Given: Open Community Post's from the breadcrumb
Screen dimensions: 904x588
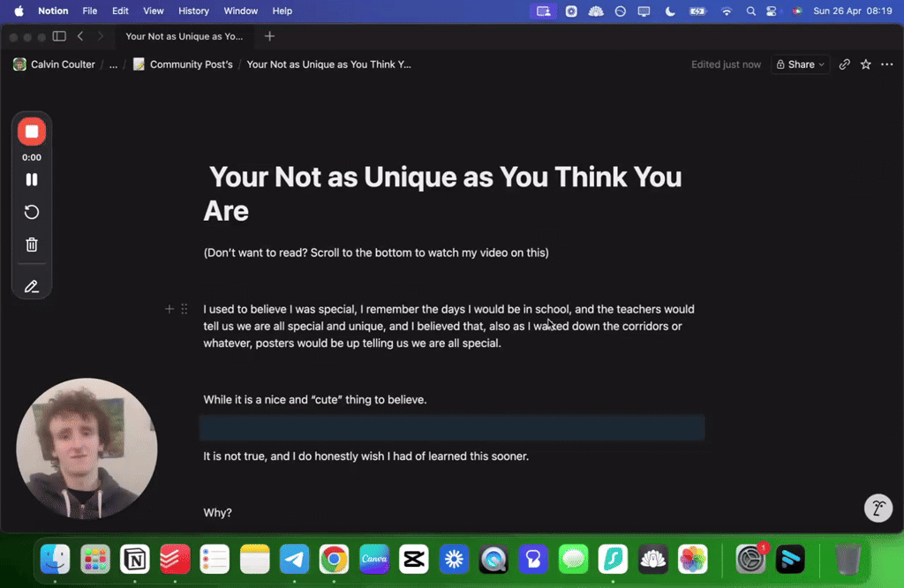Looking at the screenshot, I should point(190,64).
